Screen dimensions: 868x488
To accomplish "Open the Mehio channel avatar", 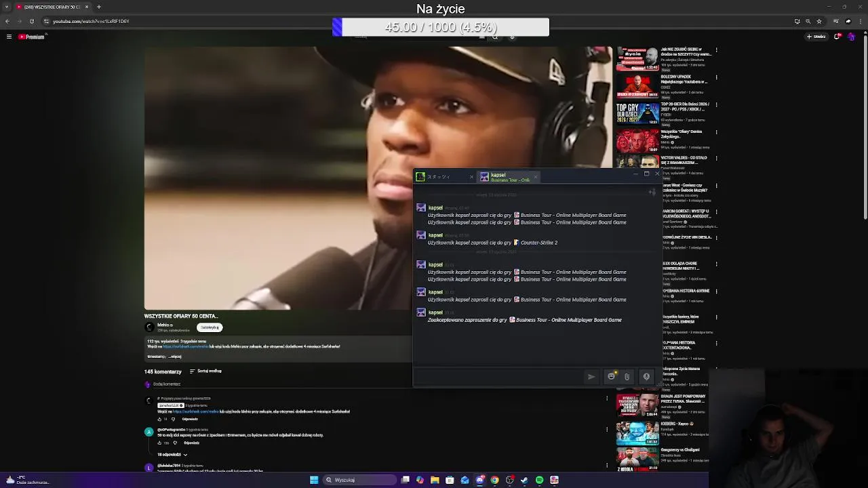I will 149,327.
